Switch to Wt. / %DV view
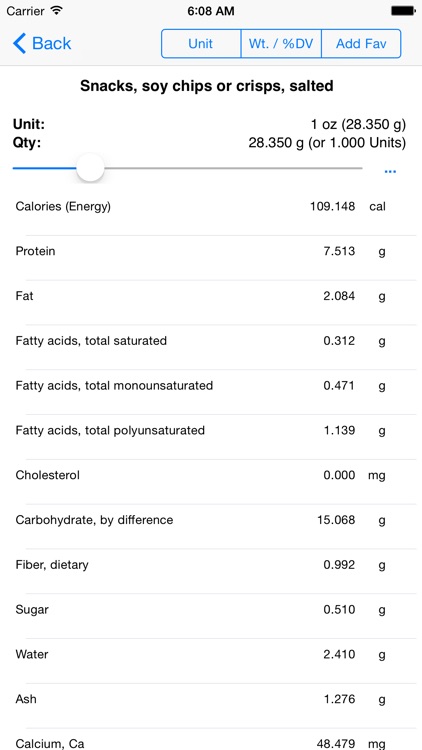The width and height of the screenshot is (422, 750). pyautogui.click(x=281, y=44)
